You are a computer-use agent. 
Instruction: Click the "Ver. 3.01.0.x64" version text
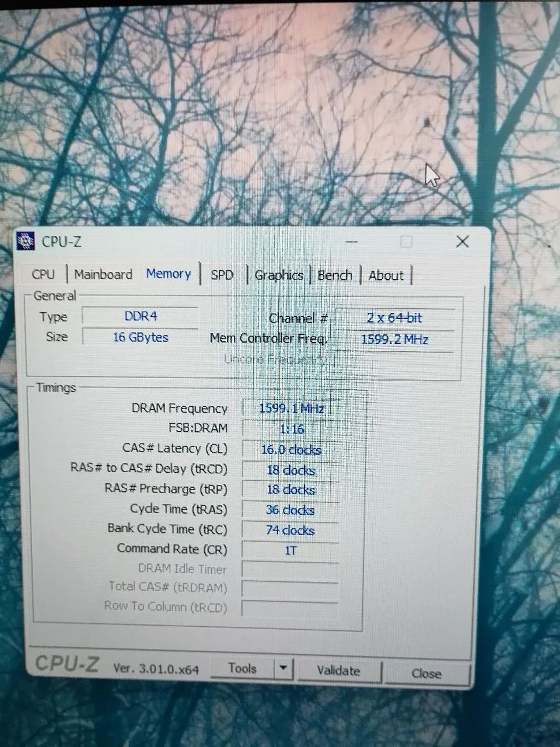[156, 669]
